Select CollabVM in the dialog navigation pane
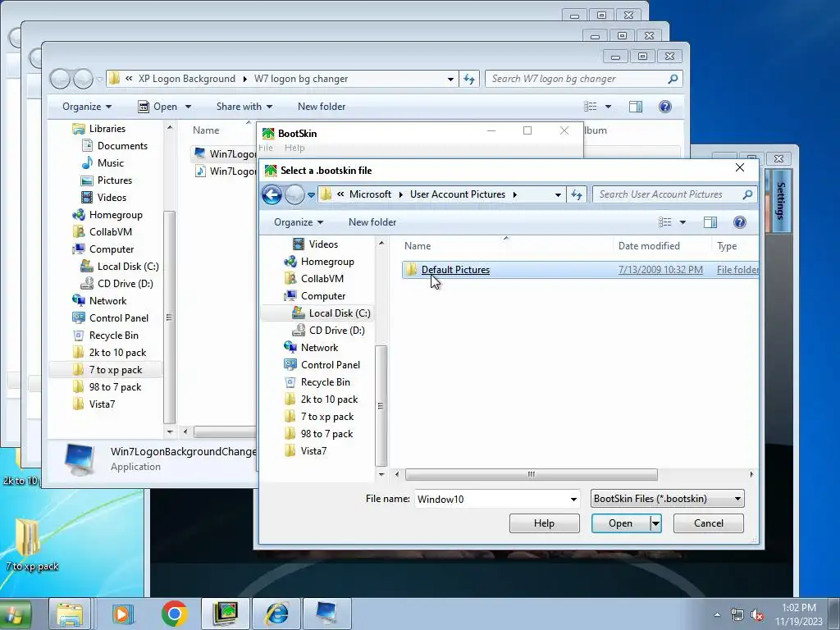The height and width of the screenshot is (630, 840). (322, 279)
